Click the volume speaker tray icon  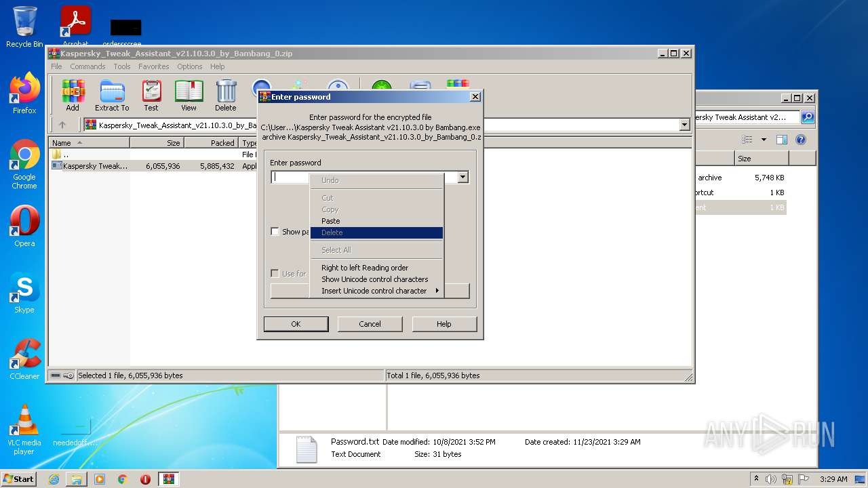point(770,479)
